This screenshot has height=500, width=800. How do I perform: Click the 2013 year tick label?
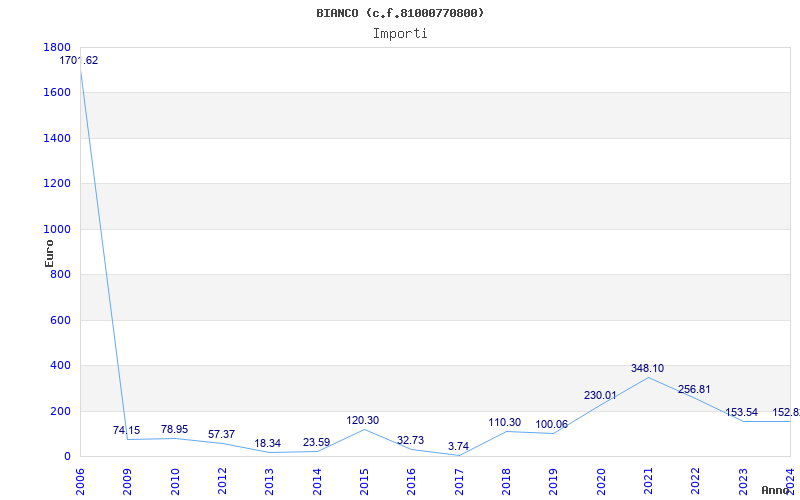pyautogui.click(x=269, y=481)
